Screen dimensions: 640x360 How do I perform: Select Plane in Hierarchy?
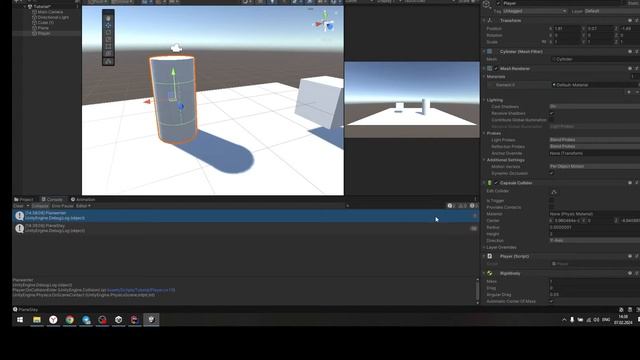(x=43, y=28)
